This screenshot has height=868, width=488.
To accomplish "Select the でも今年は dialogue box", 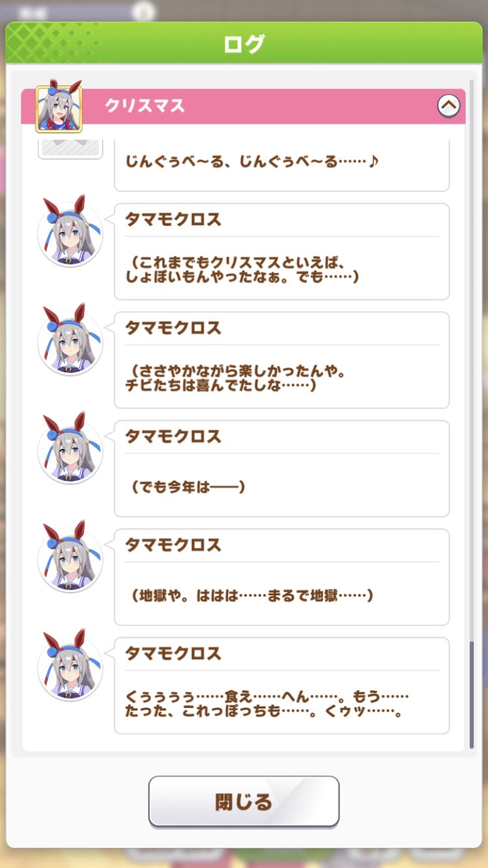I will [282, 468].
